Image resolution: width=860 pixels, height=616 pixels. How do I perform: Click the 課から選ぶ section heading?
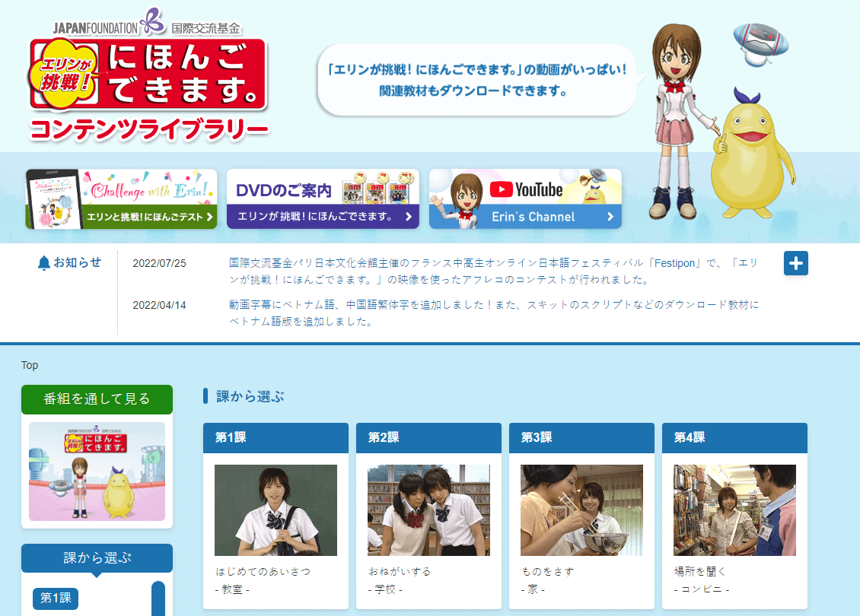[250, 396]
